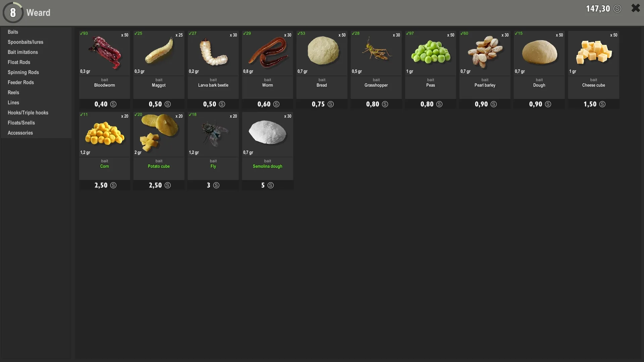Open the Spoonbaits/lures category
This screenshot has height=362, width=644.
coord(25,42)
